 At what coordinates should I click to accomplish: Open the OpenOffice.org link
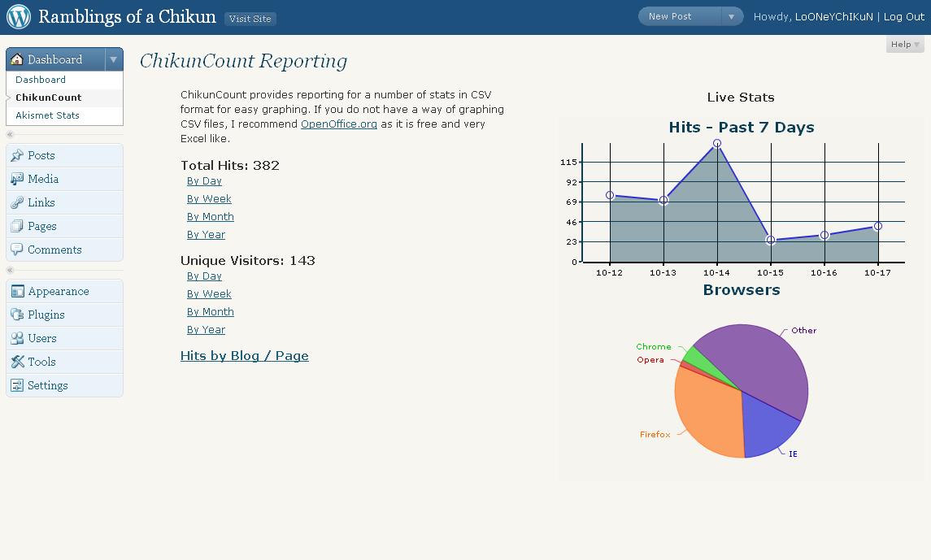click(339, 124)
